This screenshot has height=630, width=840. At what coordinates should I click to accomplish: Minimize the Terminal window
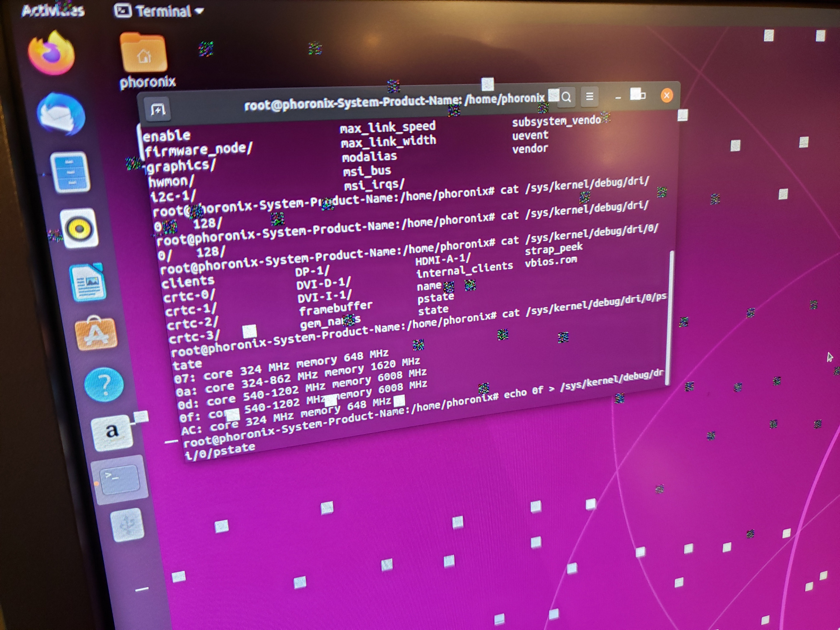pos(618,98)
